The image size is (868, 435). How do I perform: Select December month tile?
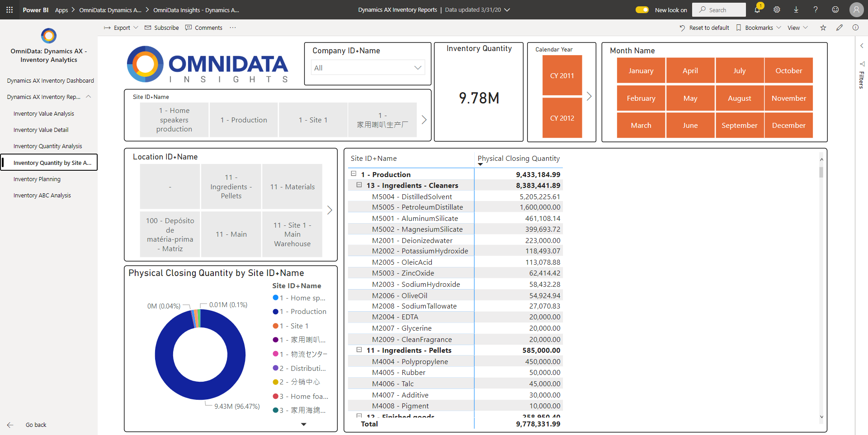pyautogui.click(x=788, y=125)
